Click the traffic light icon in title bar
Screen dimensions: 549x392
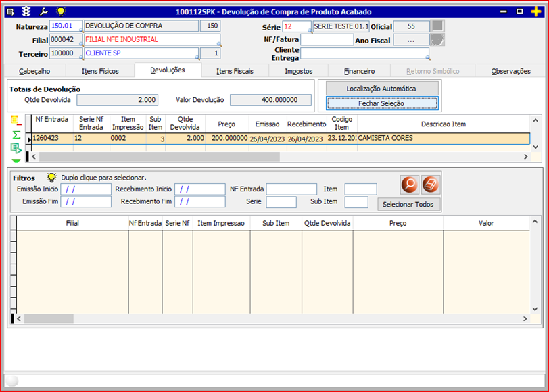coord(27,11)
